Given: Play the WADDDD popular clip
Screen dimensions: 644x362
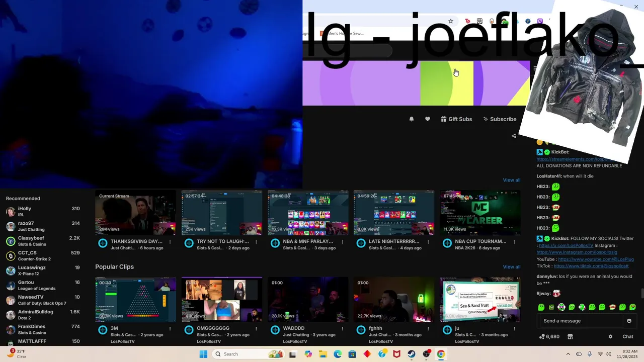Looking at the screenshot, I should (x=308, y=300).
